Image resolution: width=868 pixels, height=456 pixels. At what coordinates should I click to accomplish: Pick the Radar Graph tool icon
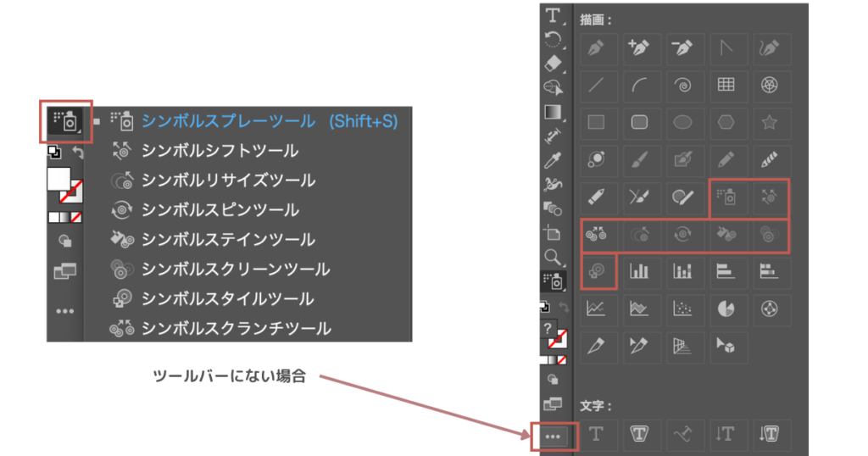pos(769,309)
